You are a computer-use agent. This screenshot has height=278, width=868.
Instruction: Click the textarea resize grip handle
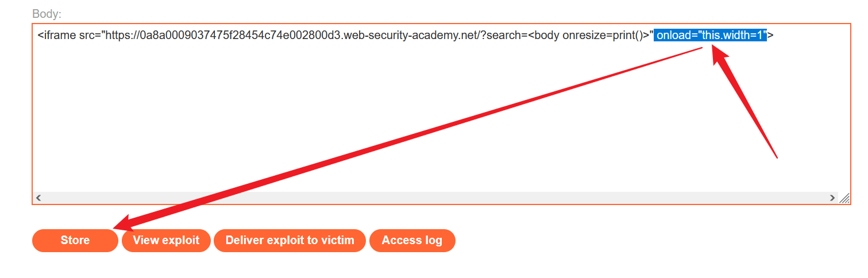pos(844,198)
